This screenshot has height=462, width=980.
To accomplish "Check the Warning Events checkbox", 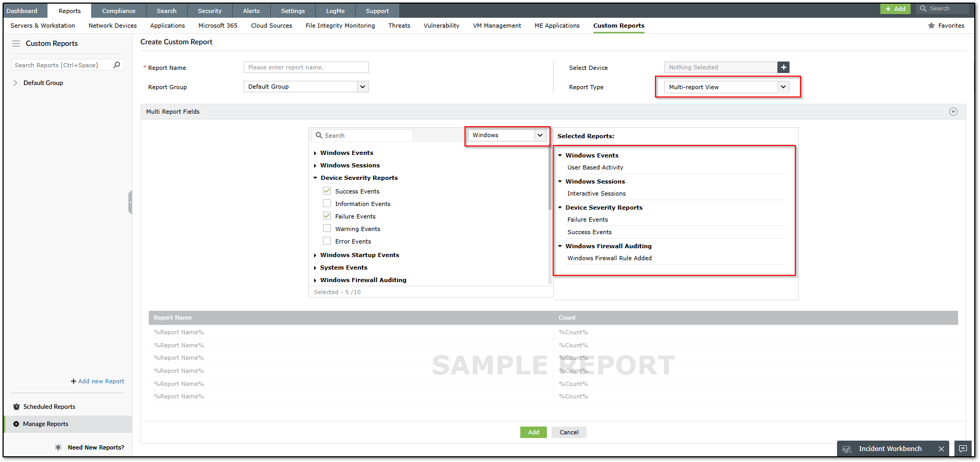I will (327, 228).
